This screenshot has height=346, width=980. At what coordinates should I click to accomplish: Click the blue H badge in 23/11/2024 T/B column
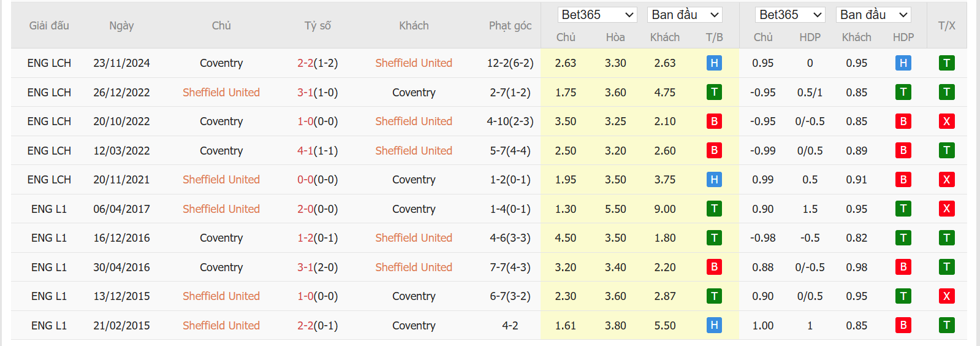714,63
